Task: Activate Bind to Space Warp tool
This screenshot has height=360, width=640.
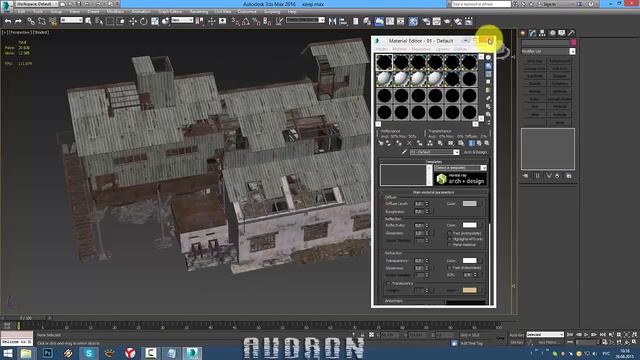Action: (x=53, y=21)
